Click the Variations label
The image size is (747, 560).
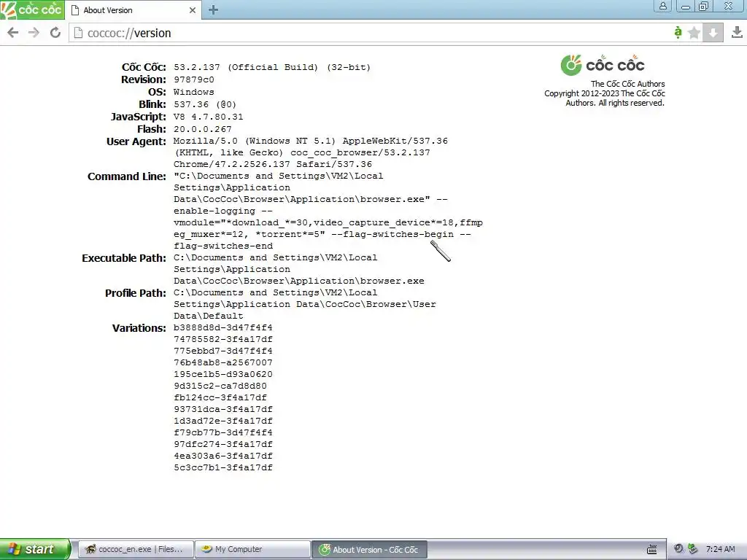tap(139, 328)
